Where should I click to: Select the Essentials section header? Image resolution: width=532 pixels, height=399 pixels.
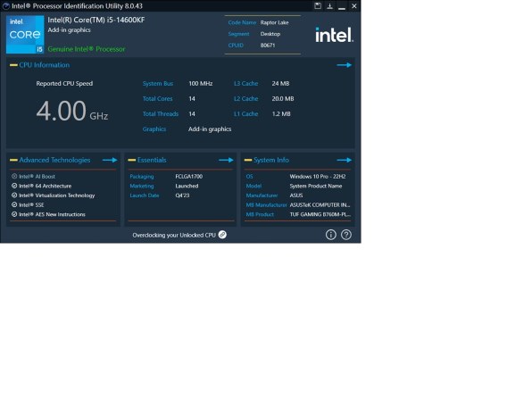pyautogui.click(x=152, y=160)
